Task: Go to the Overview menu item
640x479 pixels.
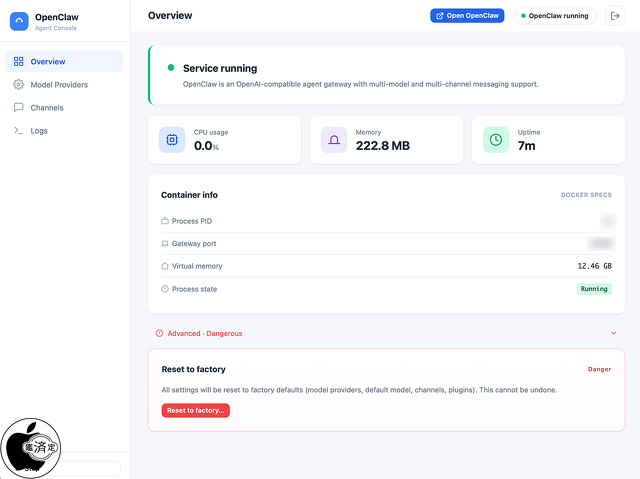Action: coord(64,62)
